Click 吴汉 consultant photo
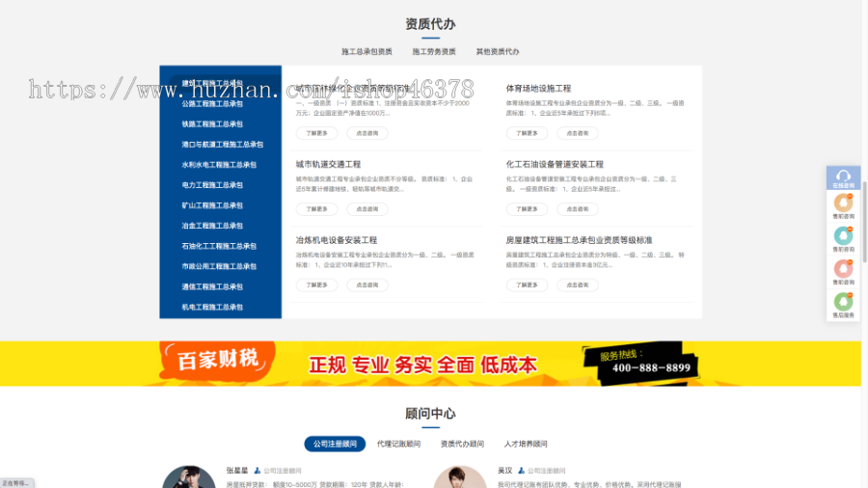Viewport: 868px width, 488px height. (460, 477)
